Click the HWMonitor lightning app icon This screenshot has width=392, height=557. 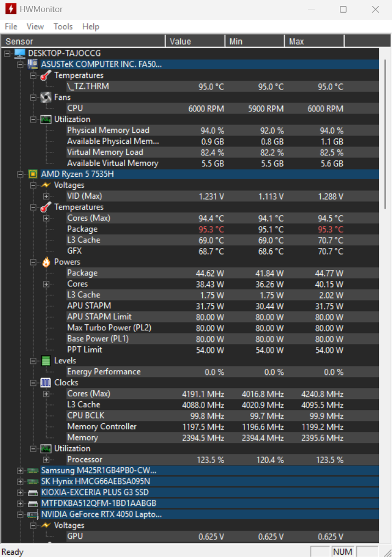click(x=10, y=9)
